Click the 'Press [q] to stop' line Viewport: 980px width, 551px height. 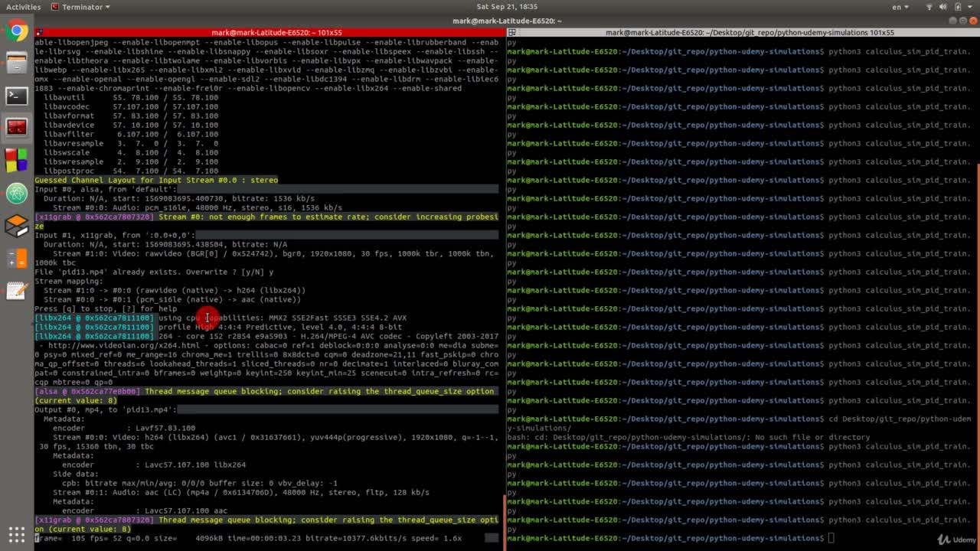pyautogui.click(x=106, y=308)
